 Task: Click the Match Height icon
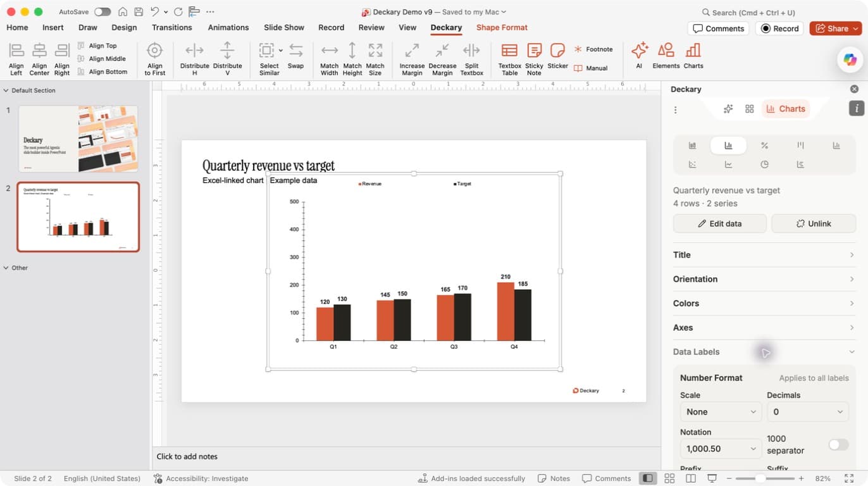[352, 51]
